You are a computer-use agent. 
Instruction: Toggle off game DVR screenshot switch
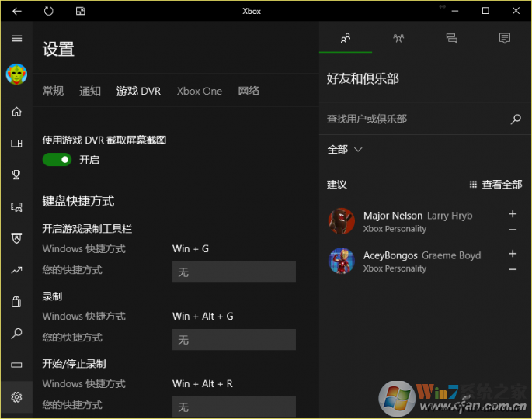57,160
